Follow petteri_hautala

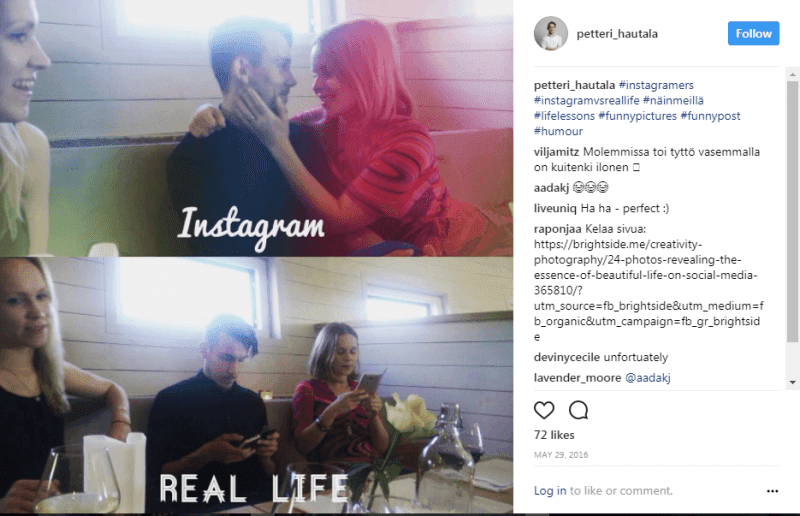click(753, 34)
